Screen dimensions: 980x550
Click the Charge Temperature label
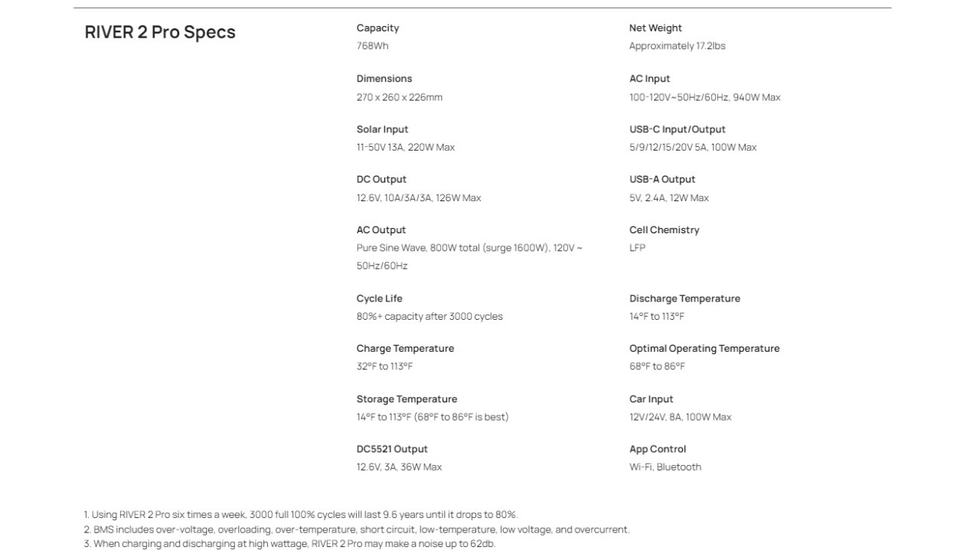tap(405, 349)
